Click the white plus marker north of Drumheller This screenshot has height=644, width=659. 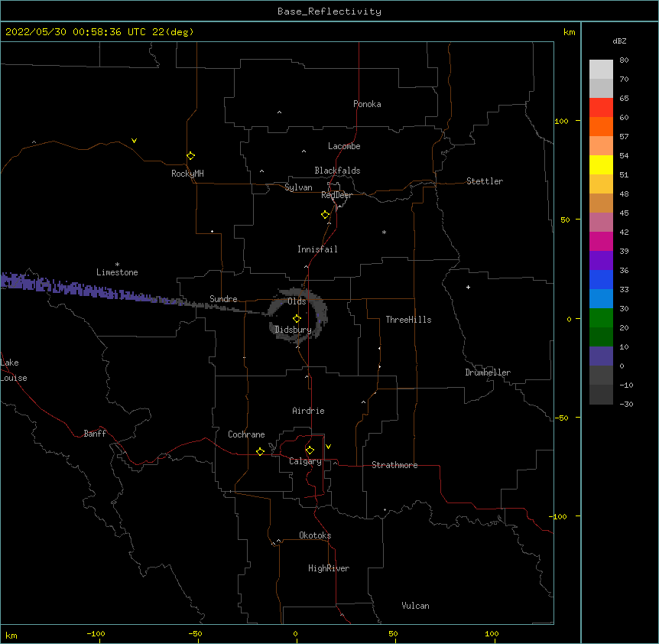468,287
